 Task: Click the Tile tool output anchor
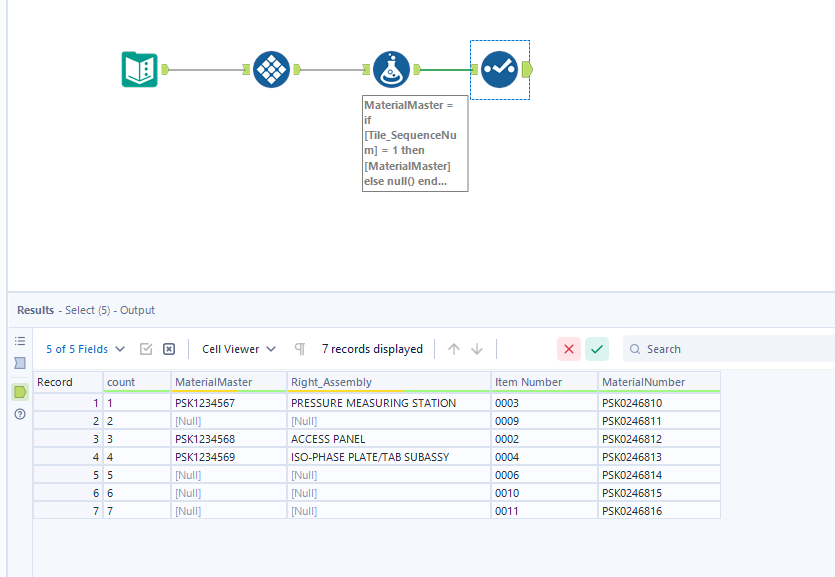tap(297, 69)
